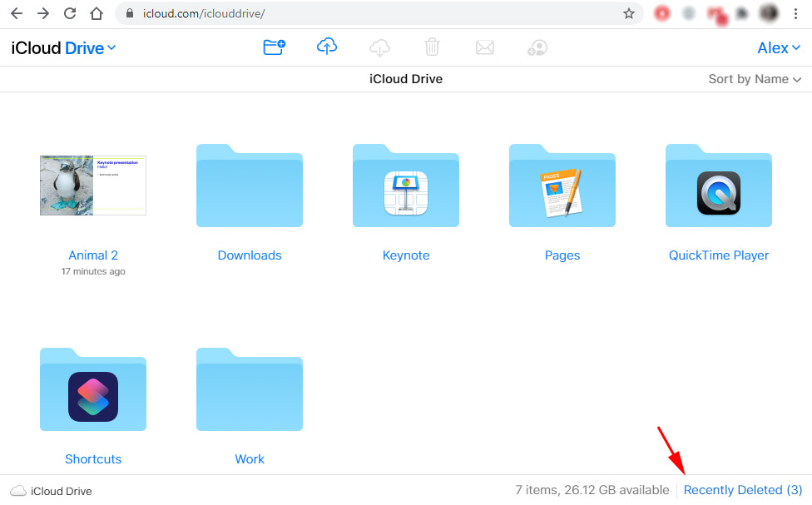Click the browser Home icon
812x505 pixels.
[x=97, y=13]
